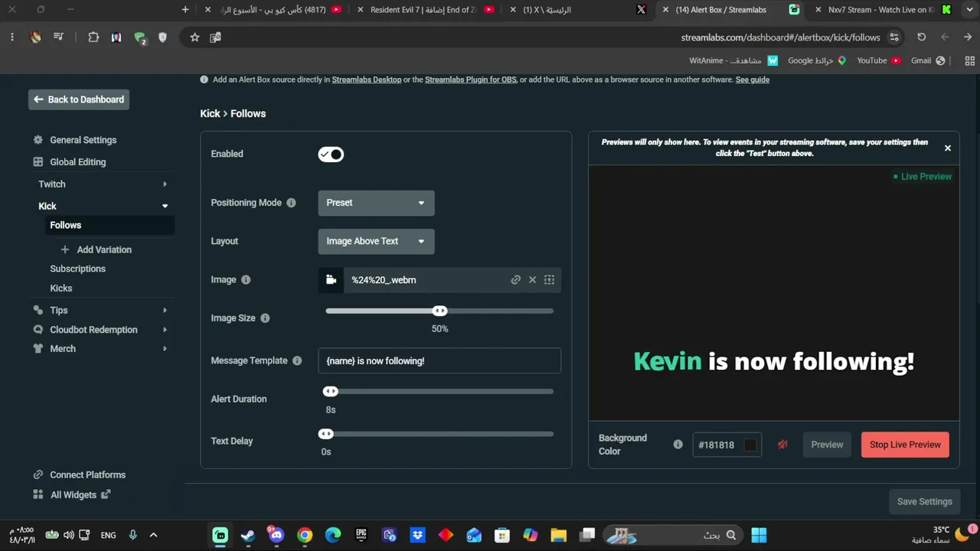Click the Background Color black swatch

pyautogui.click(x=750, y=445)
